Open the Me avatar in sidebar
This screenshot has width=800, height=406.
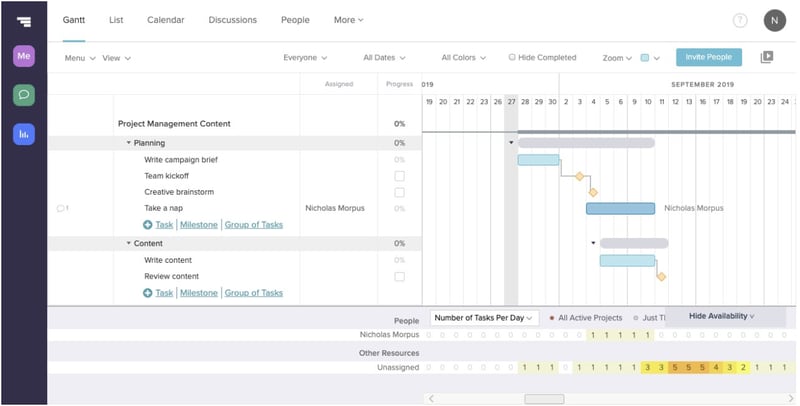coord(24,57)
